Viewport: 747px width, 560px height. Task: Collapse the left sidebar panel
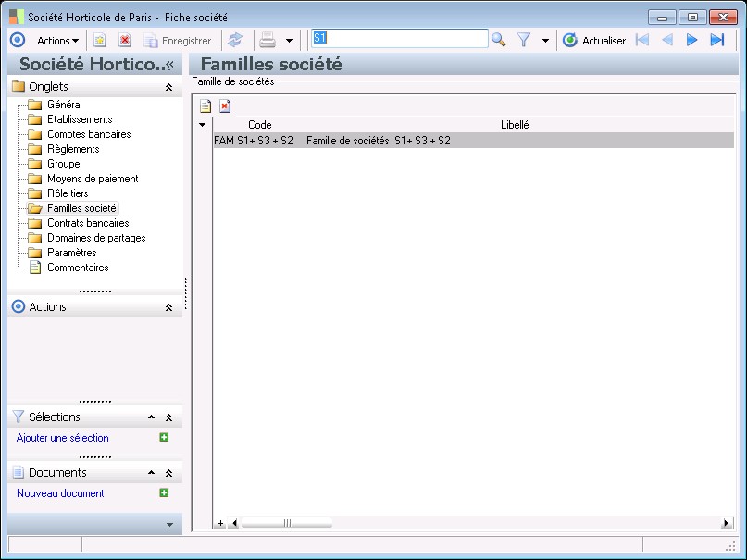[x=170, y=65]
